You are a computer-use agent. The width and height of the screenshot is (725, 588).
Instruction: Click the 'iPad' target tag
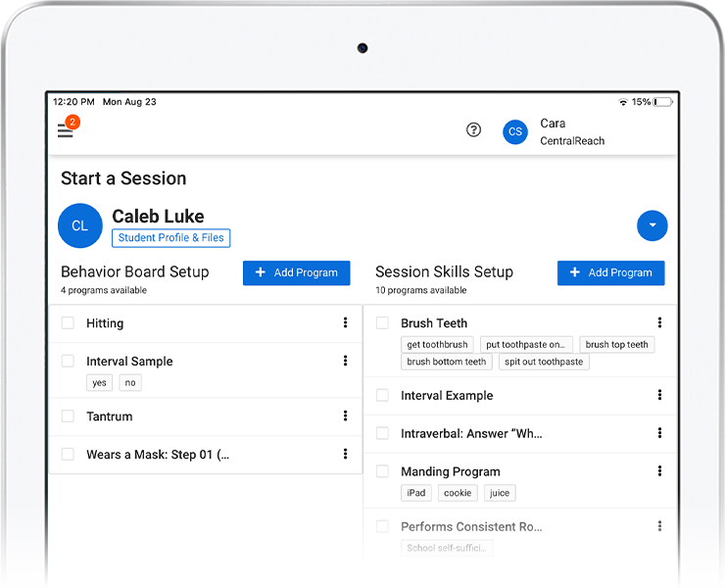click(416, 493)
